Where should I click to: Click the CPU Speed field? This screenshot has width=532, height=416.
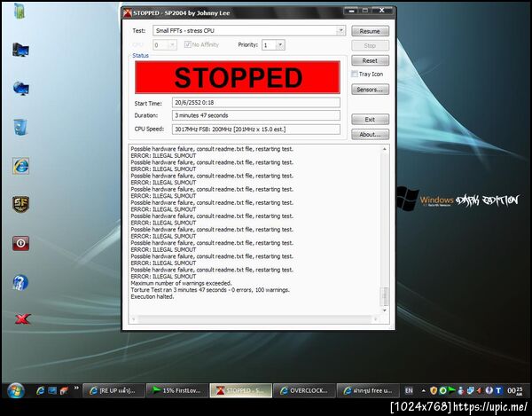click(x=256, y=130)
